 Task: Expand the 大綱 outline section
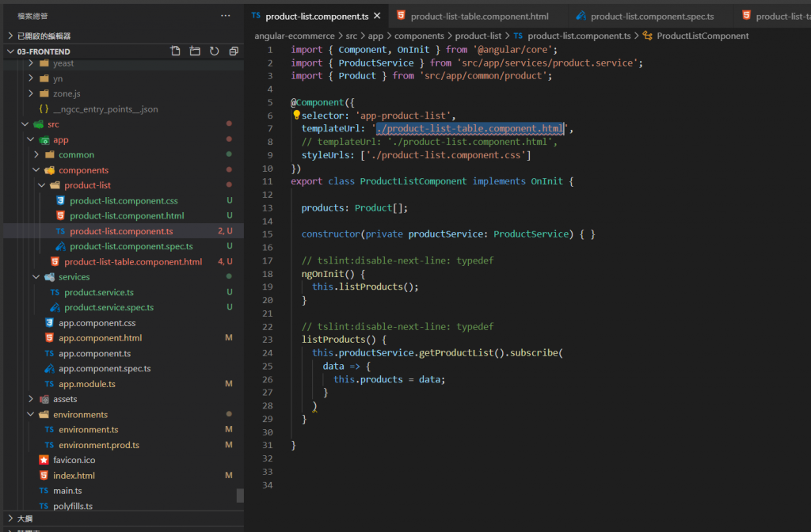point(25,519)
